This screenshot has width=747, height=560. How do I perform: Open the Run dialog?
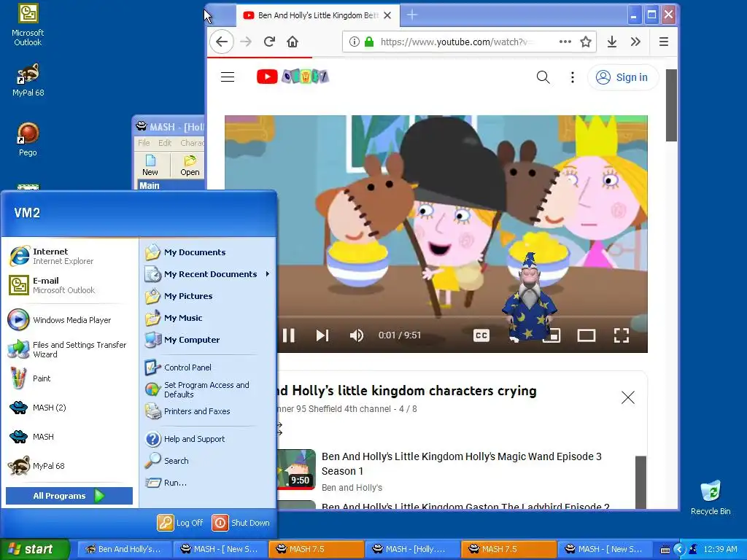point(208,483)
